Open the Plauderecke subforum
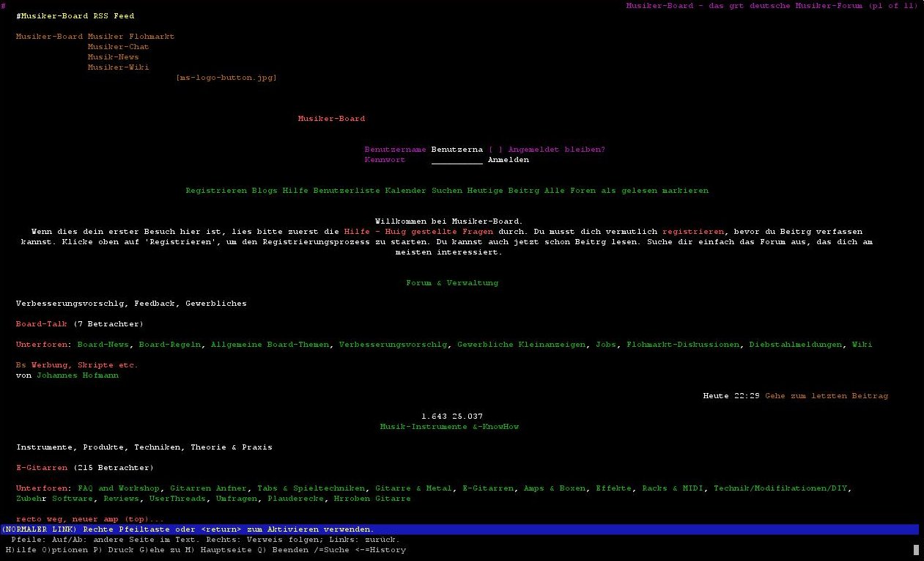924x561 pixels. [x=296, y=499]
